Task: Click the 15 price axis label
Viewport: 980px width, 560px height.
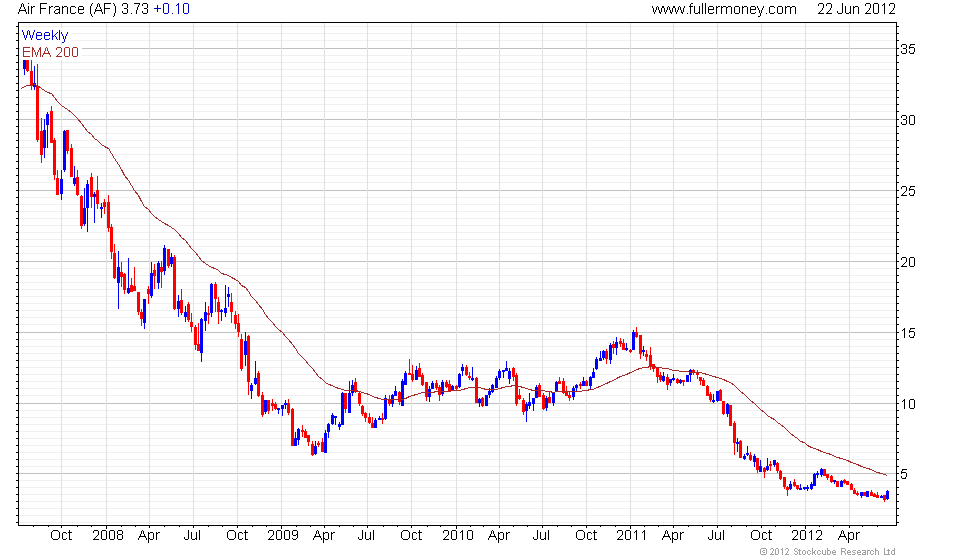Action: (908, 333)
